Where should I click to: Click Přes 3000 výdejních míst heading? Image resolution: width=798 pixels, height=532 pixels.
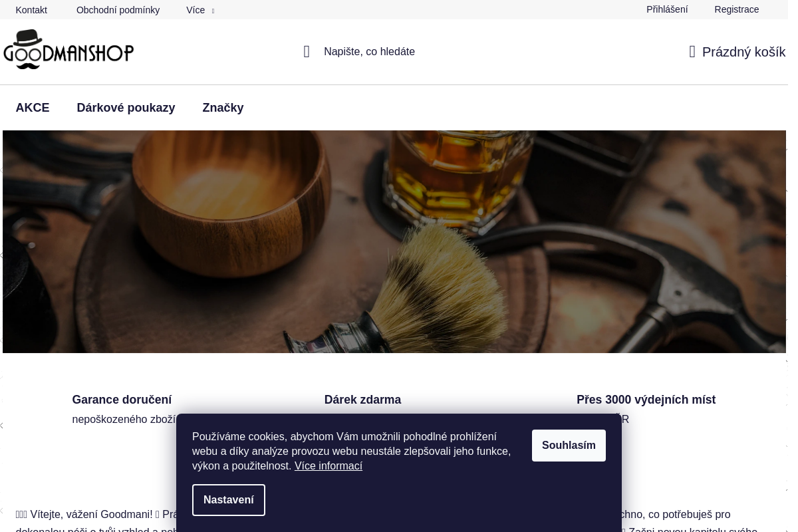[646, 400]
